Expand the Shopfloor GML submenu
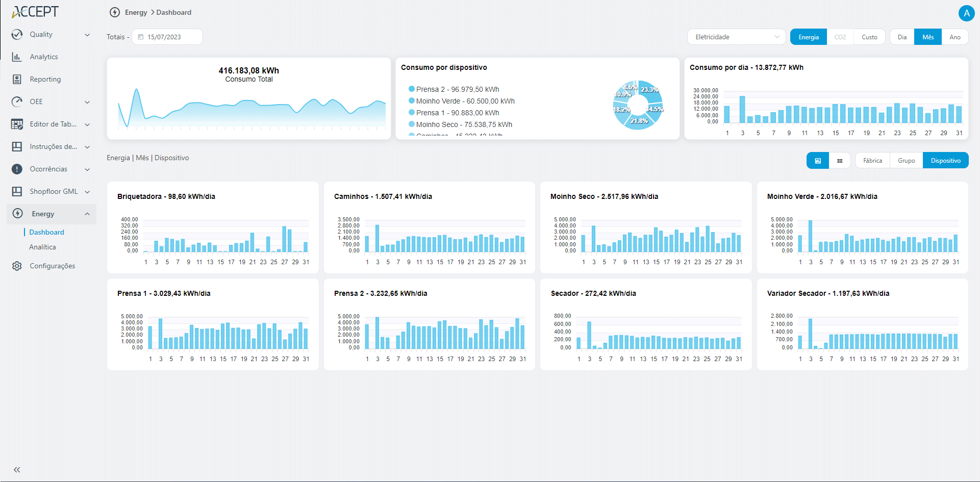 click(87, 192)
